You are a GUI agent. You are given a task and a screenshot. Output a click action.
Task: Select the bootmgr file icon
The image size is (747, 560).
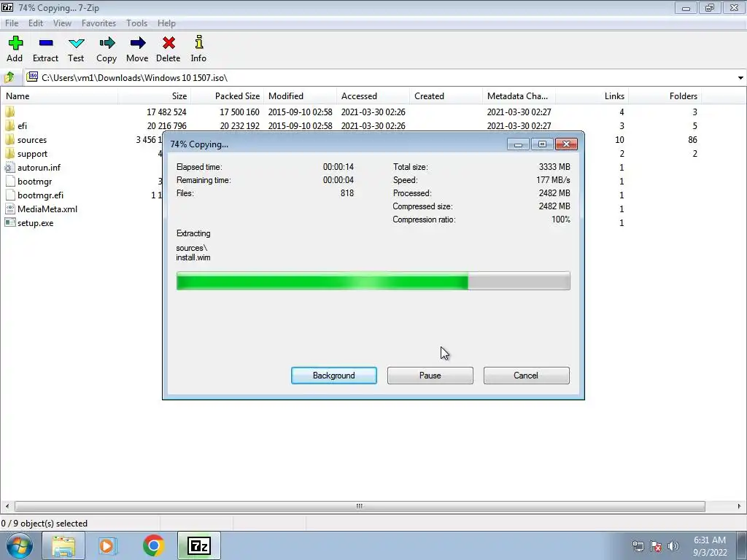(x=10, y=181)
